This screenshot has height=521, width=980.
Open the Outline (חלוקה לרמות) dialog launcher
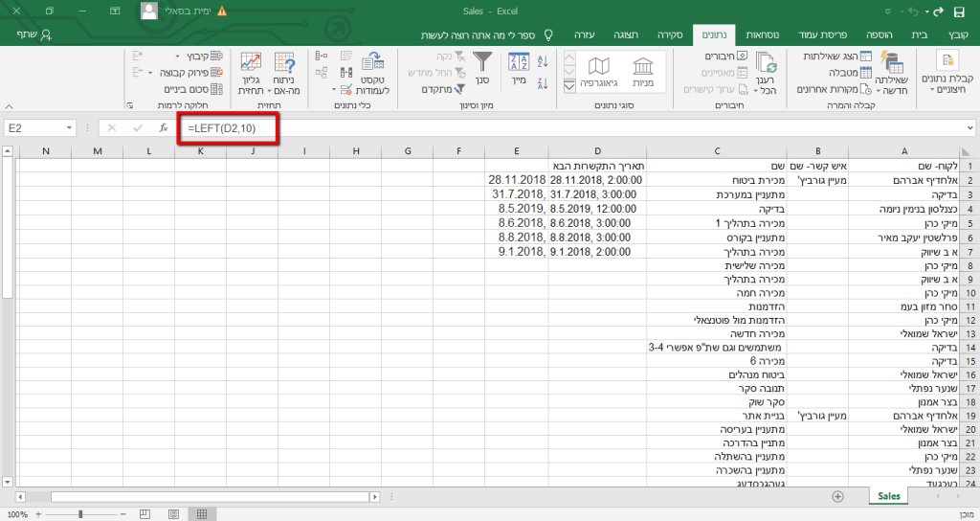130,105
